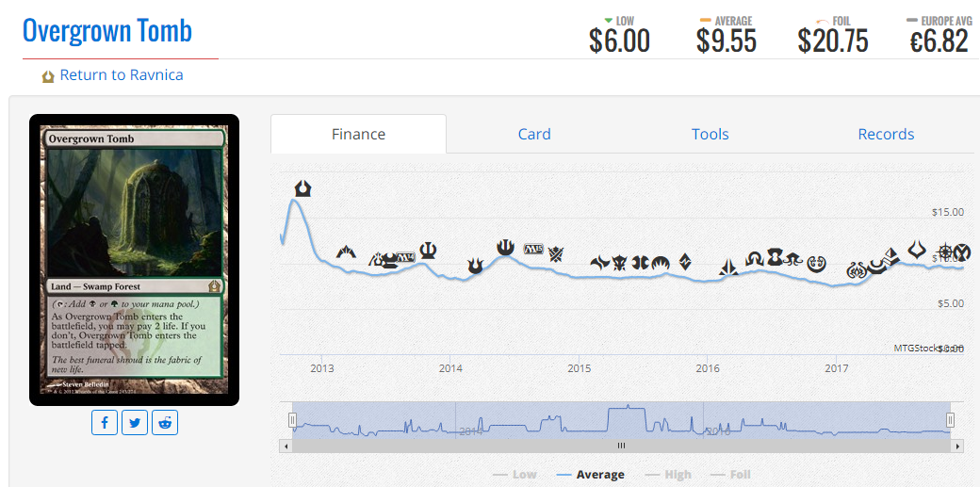
Task: Switch to the Finance tab
Action: [359, 134]
